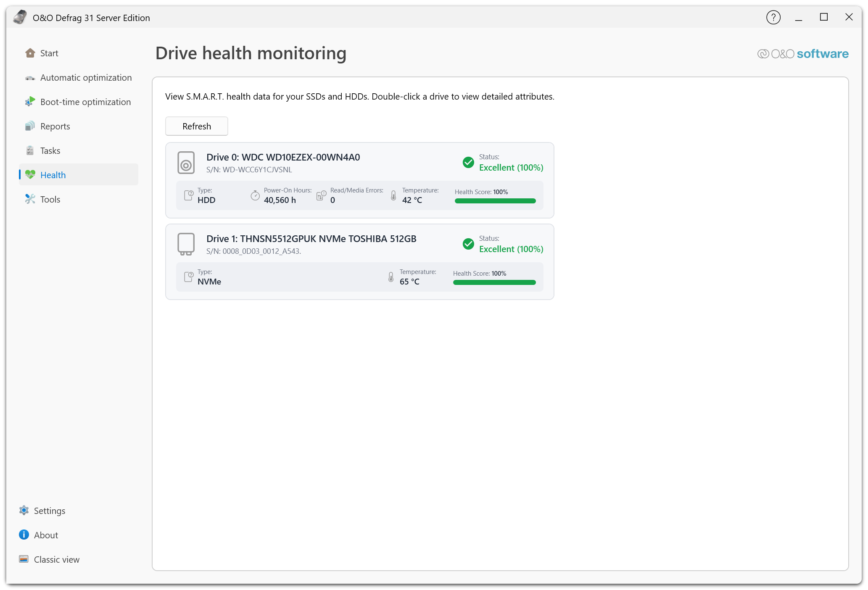Open the Tools section
The image size is (868, 590).
pos(79,199)
